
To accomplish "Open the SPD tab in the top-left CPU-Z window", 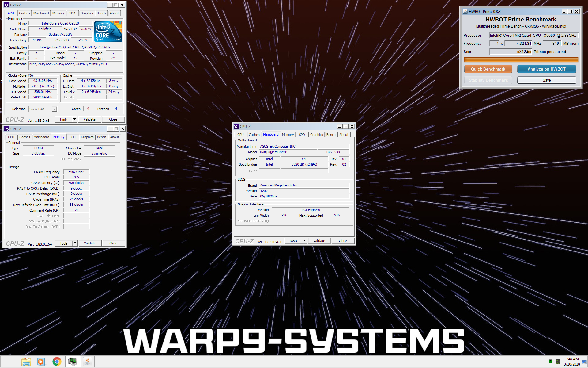I will click(x=72, y=13).
